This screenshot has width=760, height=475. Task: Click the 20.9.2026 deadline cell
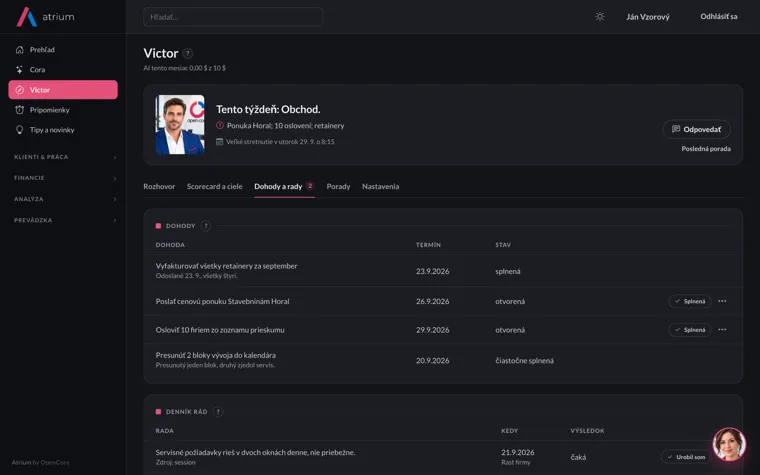(x=432, y=360)
